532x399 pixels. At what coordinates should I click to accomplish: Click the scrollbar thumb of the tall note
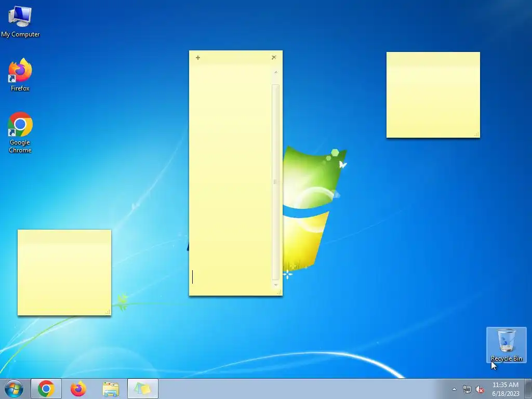point(275,182)
